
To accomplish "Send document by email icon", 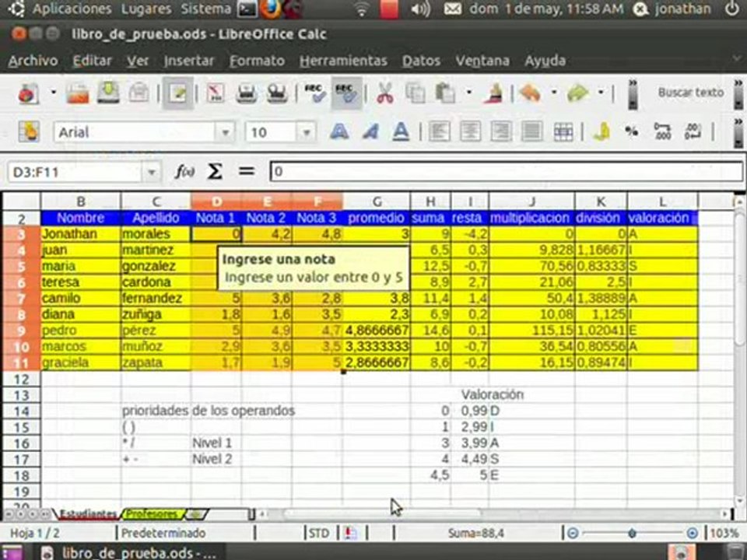I will 139,93.
